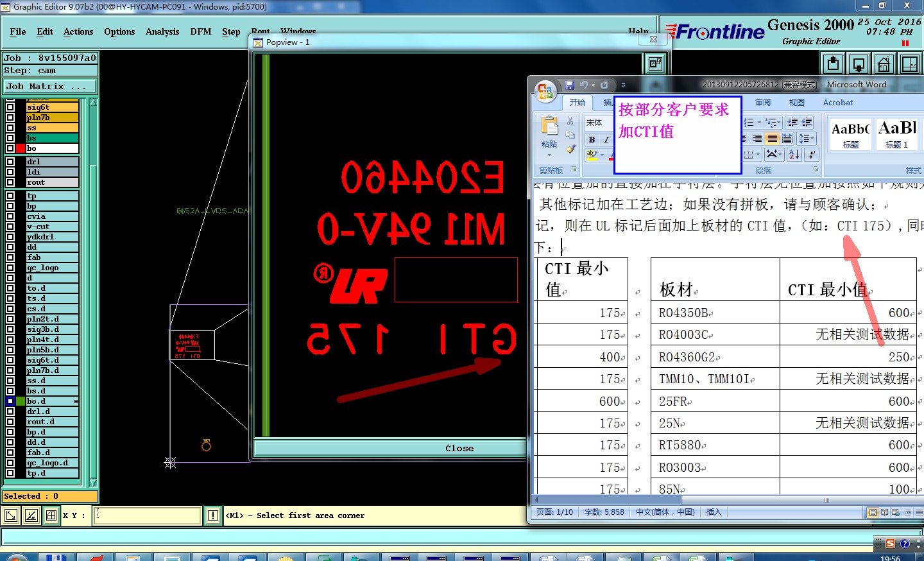924x561 pixels.
Task: Increase paragraph indent in Word
Action: 807,122
